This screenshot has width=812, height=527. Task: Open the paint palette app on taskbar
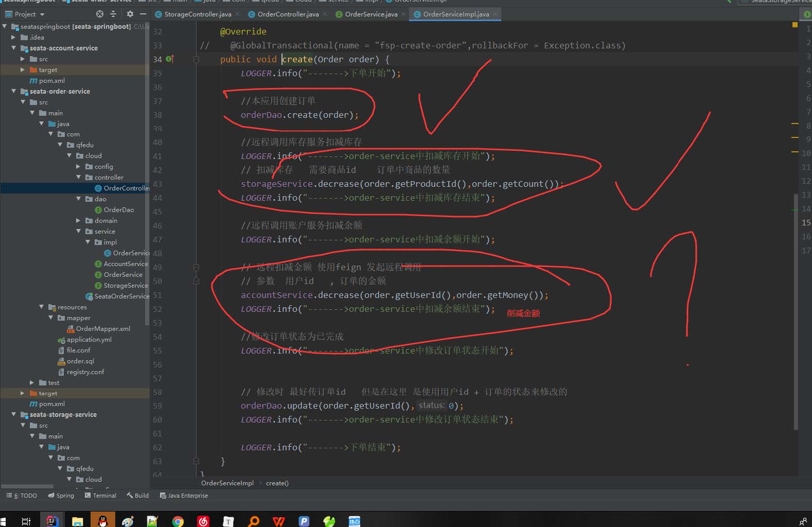click(x=128, y=521)
